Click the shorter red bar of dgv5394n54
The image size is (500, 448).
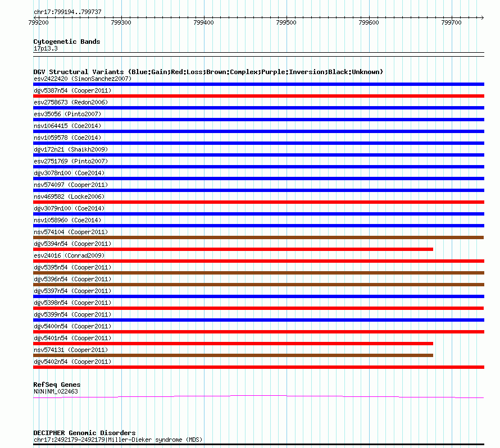pyautogui.click(x=233, y=249)
